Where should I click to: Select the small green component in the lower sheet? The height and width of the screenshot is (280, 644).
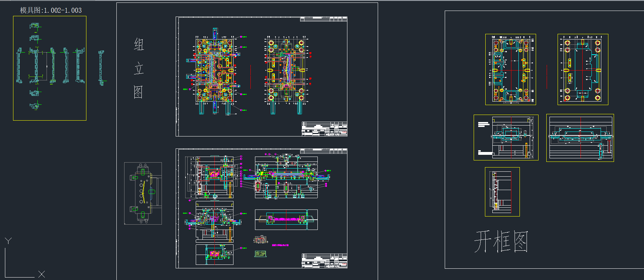click(x=260, y=254)
